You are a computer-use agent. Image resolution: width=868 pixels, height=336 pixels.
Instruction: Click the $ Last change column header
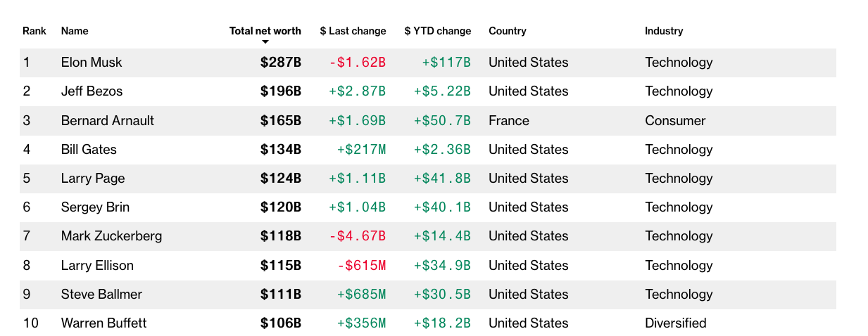pos(353,31)
